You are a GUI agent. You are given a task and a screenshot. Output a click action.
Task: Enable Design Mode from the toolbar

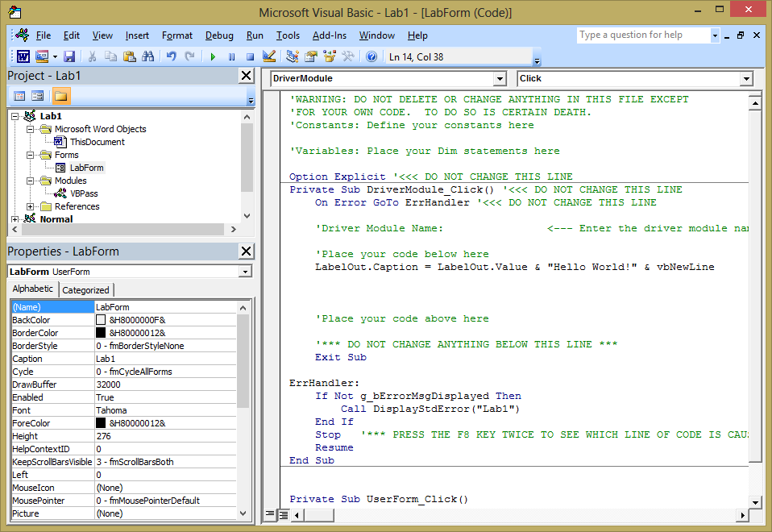270,56
